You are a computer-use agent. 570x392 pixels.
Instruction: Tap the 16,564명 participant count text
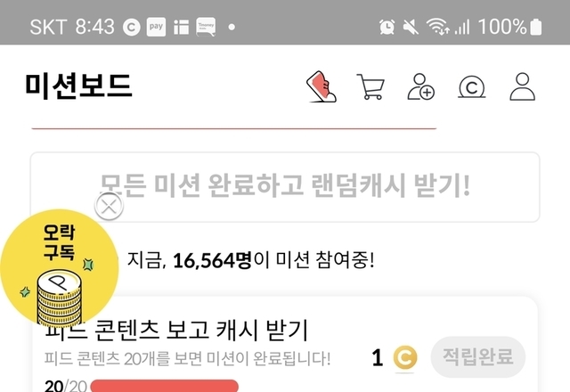click(x=212, y=260)
